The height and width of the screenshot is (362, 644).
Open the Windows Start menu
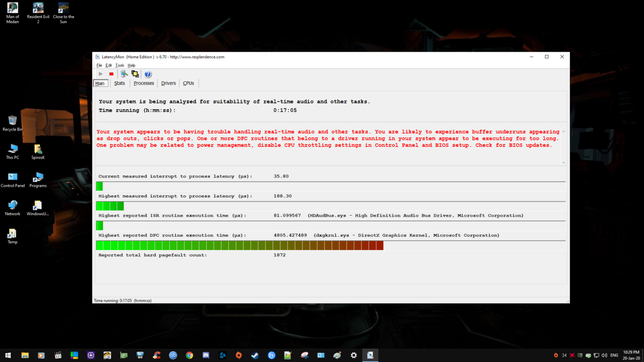[x=8, y=355]
